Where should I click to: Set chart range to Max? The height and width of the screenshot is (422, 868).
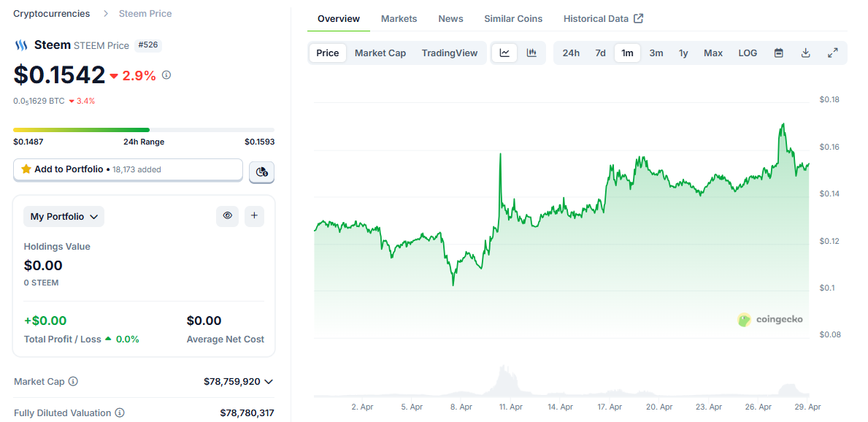pos(713,53)
